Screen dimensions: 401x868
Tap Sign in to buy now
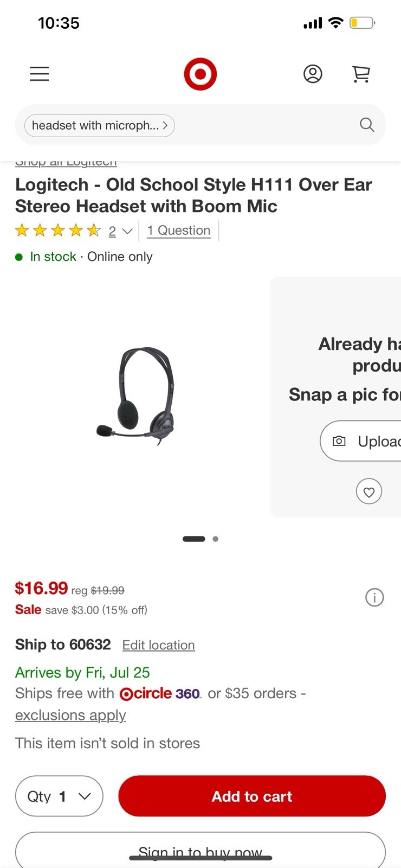coord(200,852)
